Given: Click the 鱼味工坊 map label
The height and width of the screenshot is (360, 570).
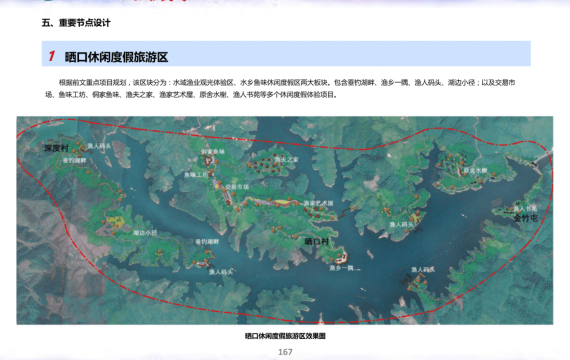Looking at the screenshot, I should coord(195,175).
